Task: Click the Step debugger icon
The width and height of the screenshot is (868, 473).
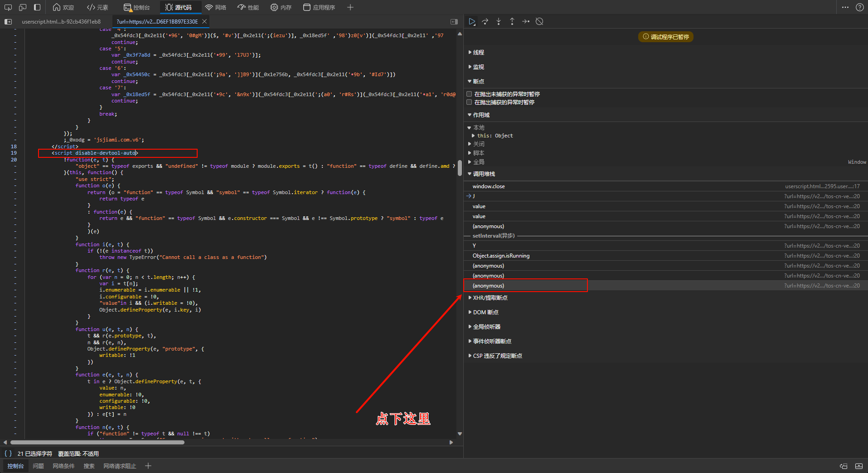Action: (x=526, y=21)
